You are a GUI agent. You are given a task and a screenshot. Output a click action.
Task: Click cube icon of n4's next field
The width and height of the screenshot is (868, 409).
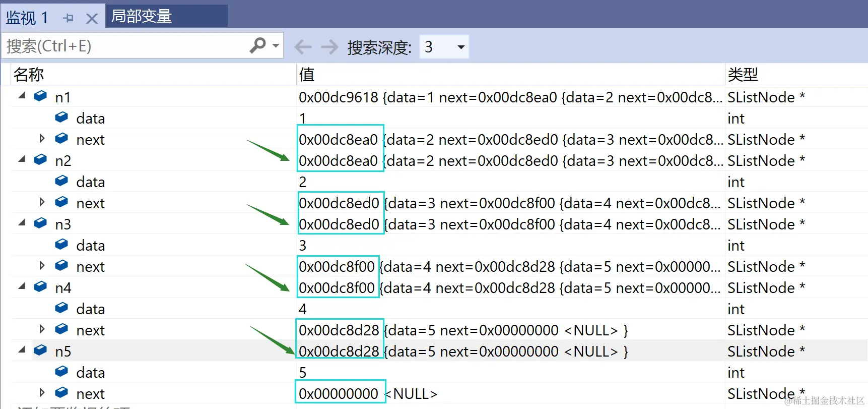pos(61,329)
